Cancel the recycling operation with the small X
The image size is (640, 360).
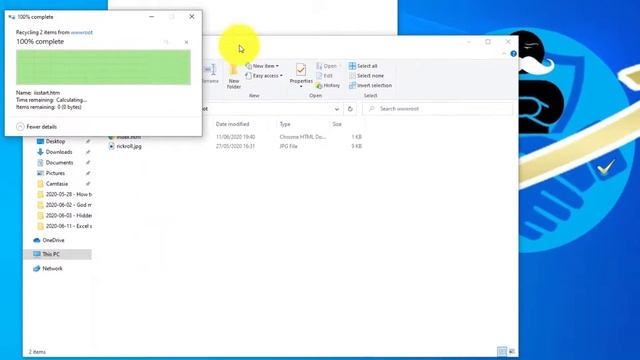pos(186,42)
